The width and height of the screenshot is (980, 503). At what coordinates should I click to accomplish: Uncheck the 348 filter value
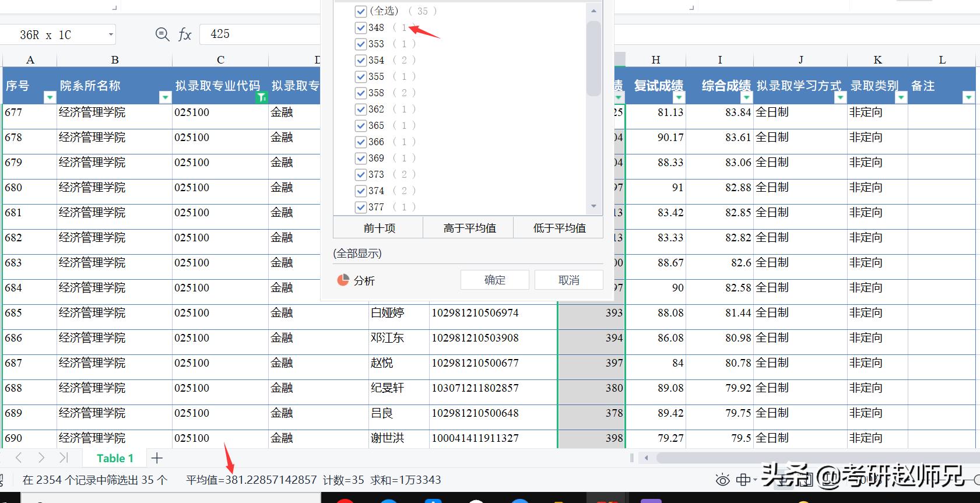point(361,27)
